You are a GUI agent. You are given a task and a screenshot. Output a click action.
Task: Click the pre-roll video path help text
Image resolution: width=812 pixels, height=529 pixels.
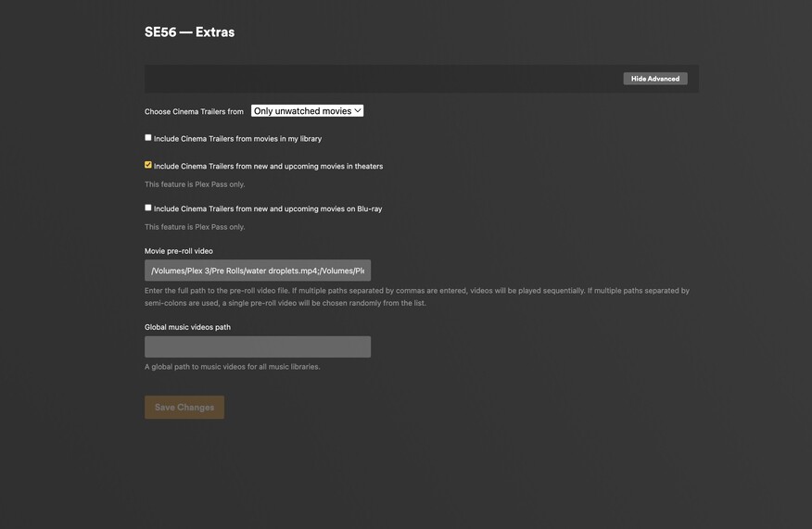pyautogui.click(x=417, y=296)
